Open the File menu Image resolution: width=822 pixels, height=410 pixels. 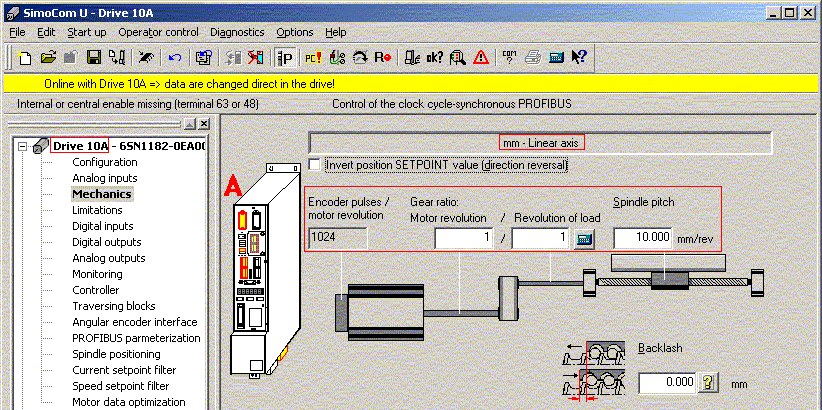click(x=17, y=33)
